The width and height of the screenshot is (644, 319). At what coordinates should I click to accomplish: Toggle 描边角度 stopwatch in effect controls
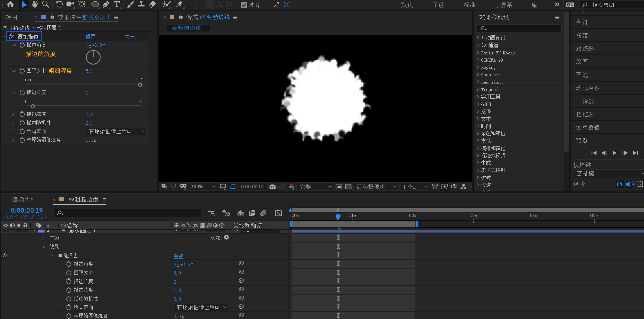(x=22, y=45)
